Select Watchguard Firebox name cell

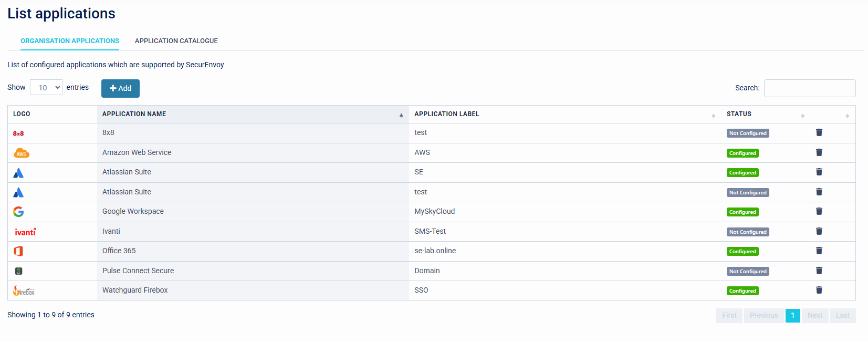[x=253, y=290]
